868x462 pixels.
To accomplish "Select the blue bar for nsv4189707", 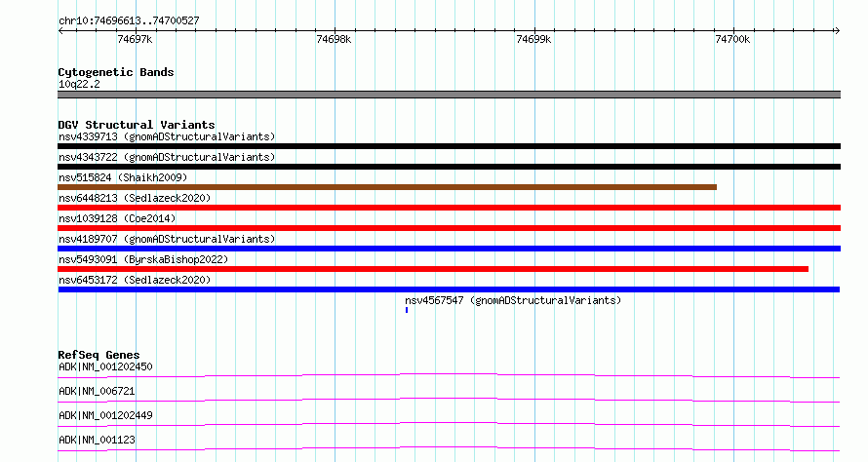I will point(449,249).
